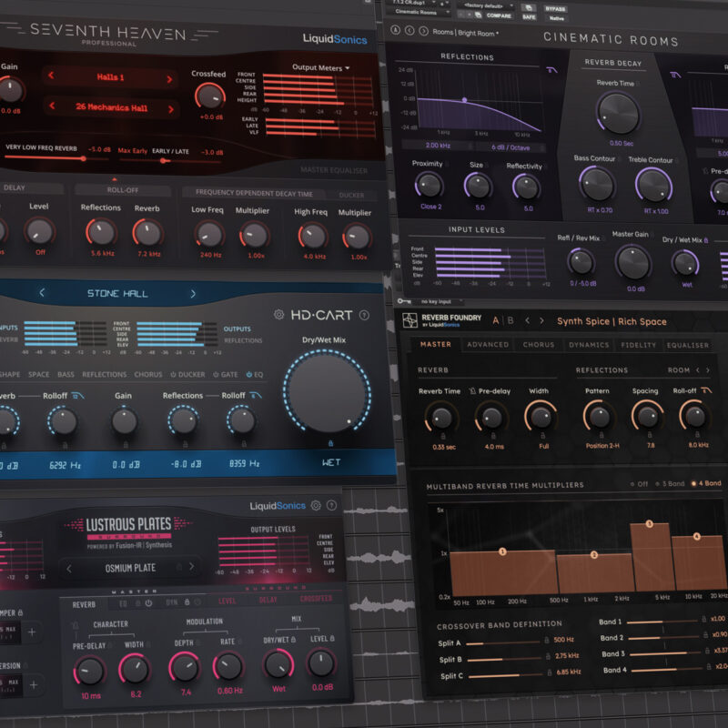Open factory default preset dropdown
The width and height of the screenshot is (728, 728).
486,6
